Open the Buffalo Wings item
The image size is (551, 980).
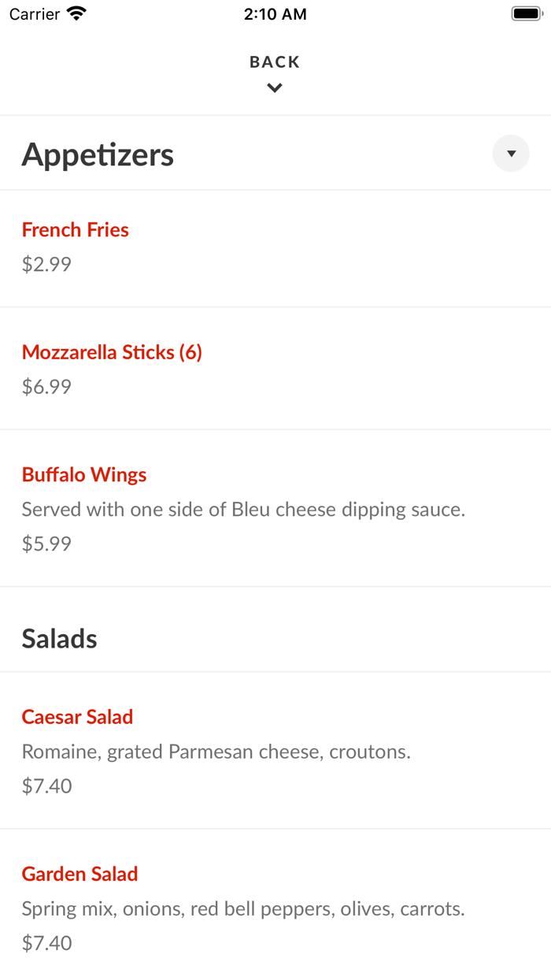(x=83, y=474)
